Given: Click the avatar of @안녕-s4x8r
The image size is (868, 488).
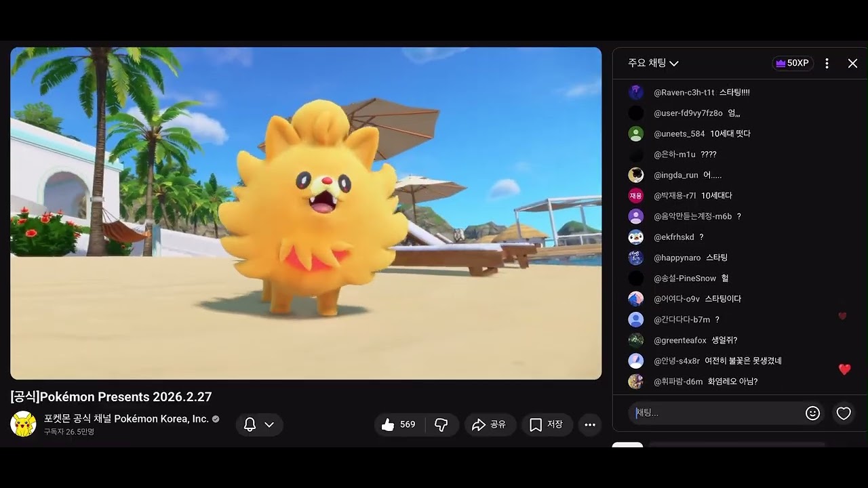Looking at the screenshot, I should [635, 361].
